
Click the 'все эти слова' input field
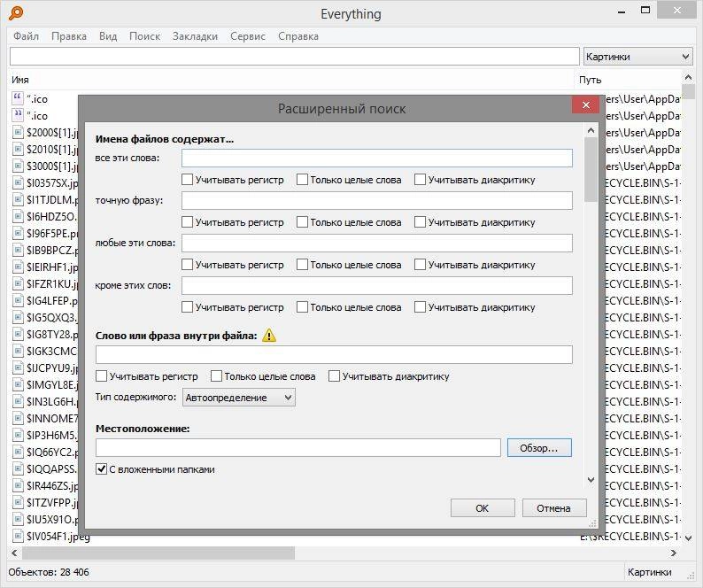click(x=377, y=158)
